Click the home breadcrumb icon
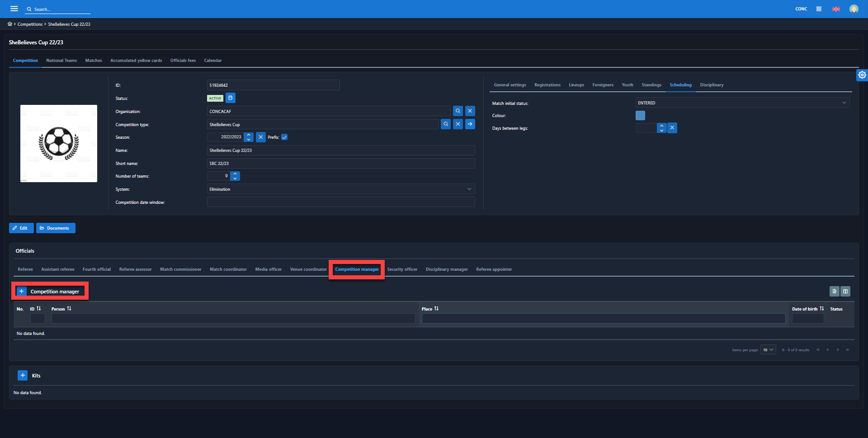Image resolution: width=868 pixels, height=438 pixels. pos(10,24)
